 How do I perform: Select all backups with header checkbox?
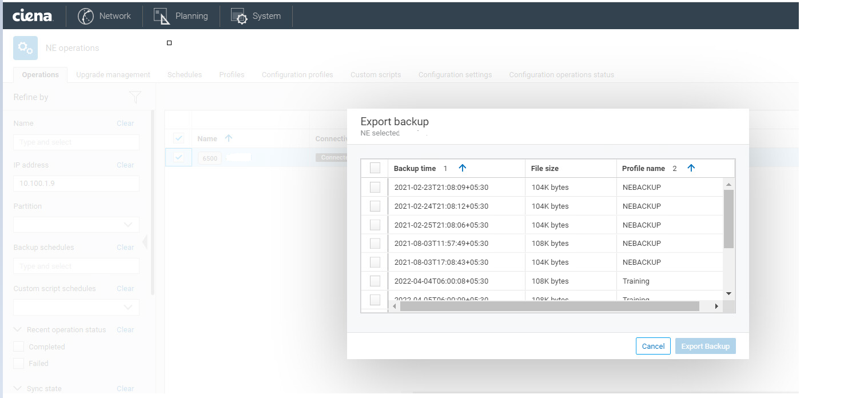[x=375, y=168]
